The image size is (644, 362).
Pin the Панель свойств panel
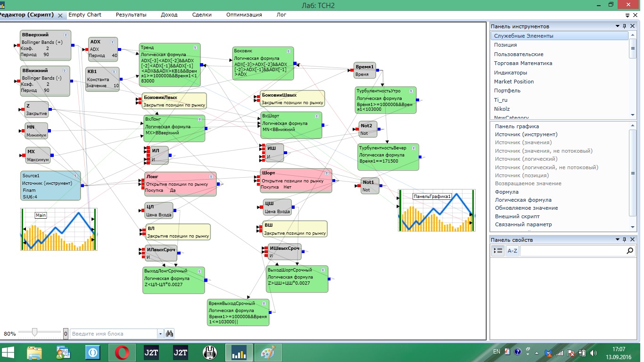tap(625, 240)
